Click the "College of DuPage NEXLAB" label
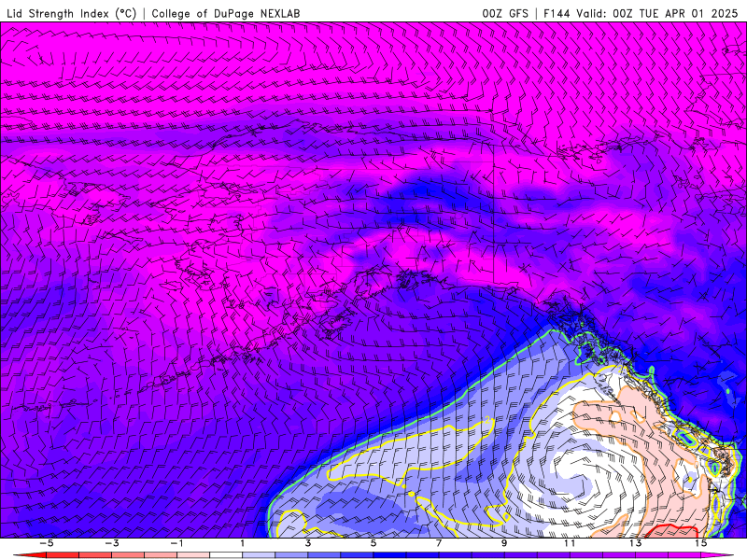 [226, 13]
